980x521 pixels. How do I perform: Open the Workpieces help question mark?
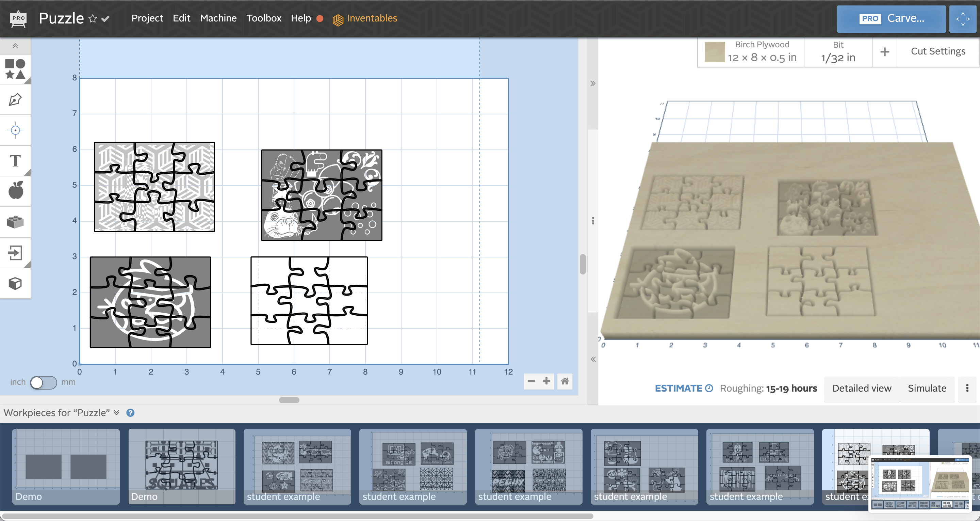[x=130, y=413]
